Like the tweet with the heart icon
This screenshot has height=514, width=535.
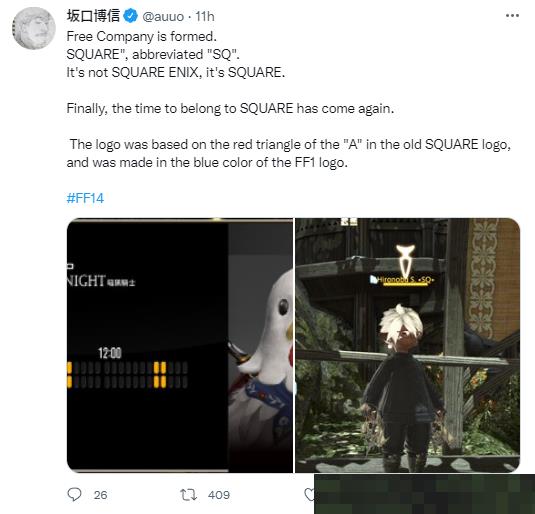tap(309, 495)
